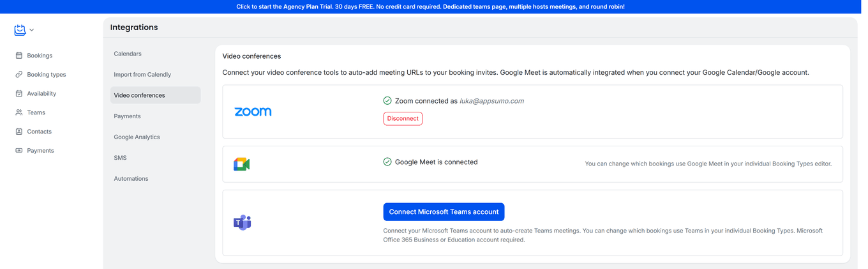868x269 pixels.
Task: Click the Video conferences section heading
Action: click(251, 56)
